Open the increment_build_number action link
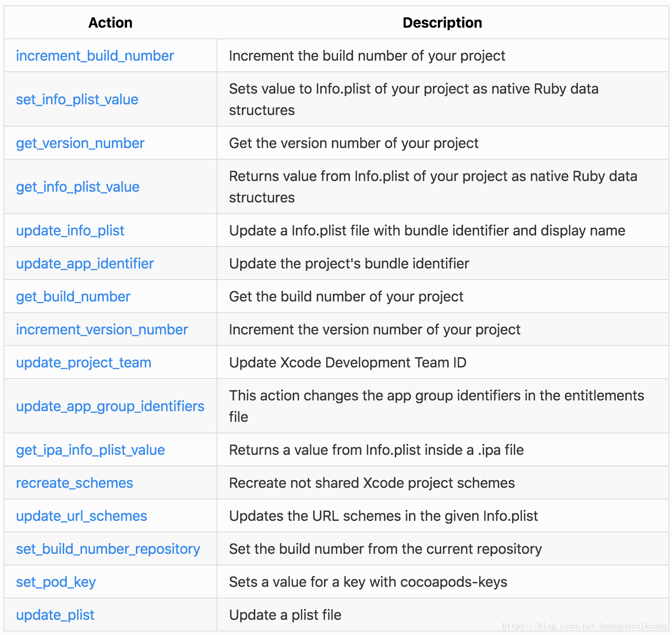 [x=95, y=56]
